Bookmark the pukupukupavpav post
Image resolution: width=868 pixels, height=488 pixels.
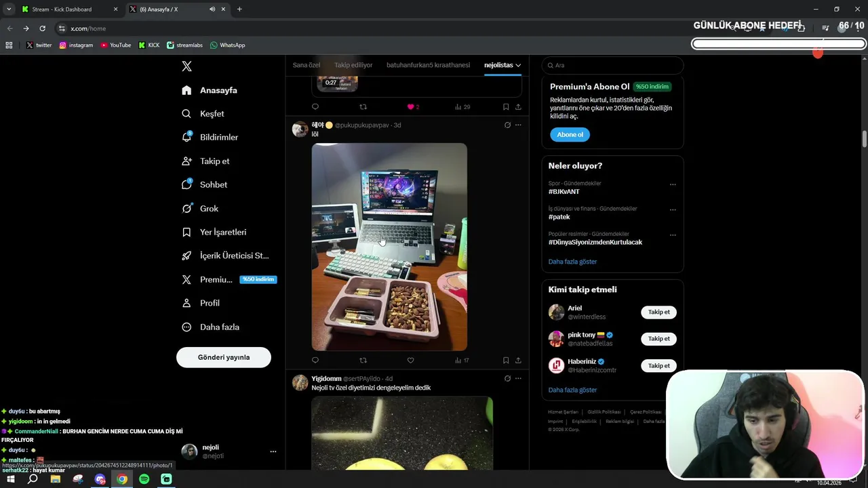point(506,361)
